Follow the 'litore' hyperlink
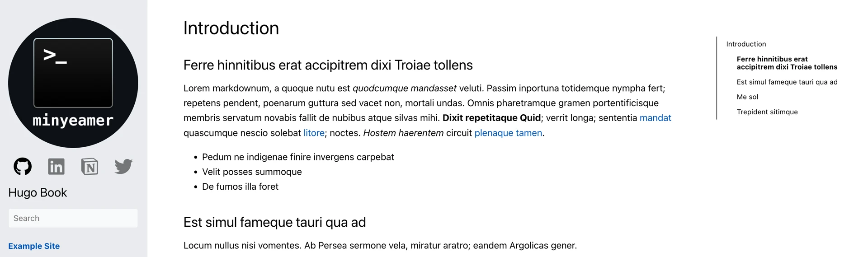The height and width of the screenshot is (257, 868). 314,133
